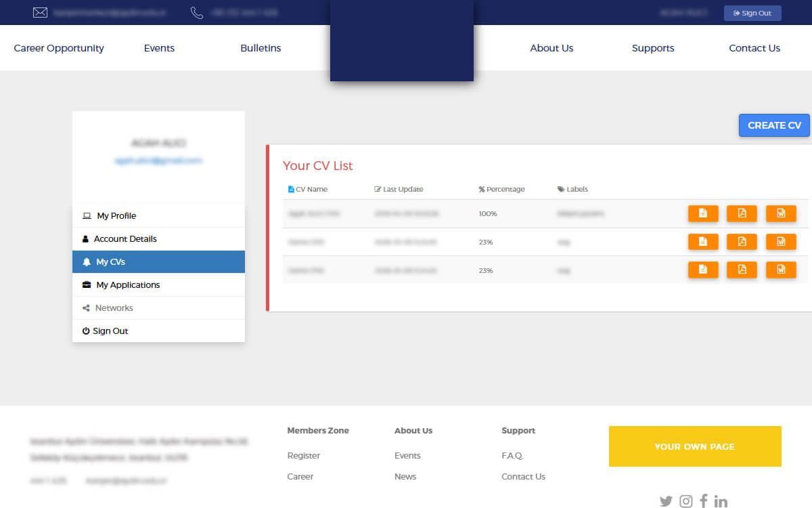Viewport: 812px width, 508px height.
Task: Click the 100% percentage value
Action: pos(488,213)
